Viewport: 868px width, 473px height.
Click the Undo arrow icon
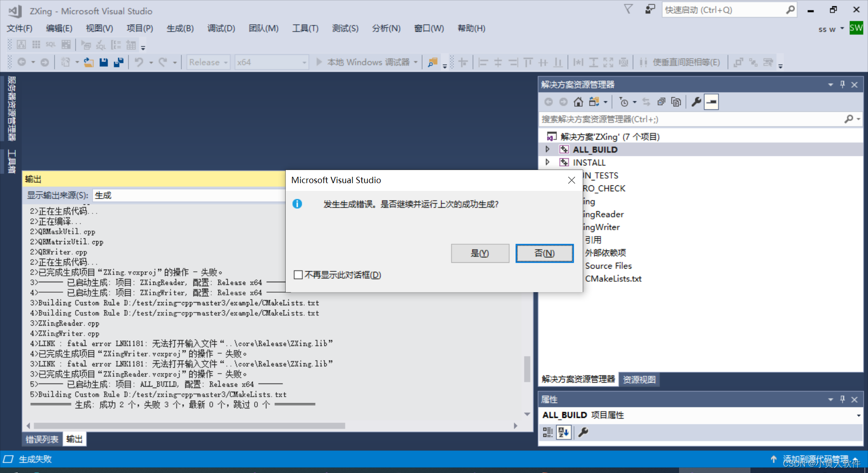click(139, 62)
